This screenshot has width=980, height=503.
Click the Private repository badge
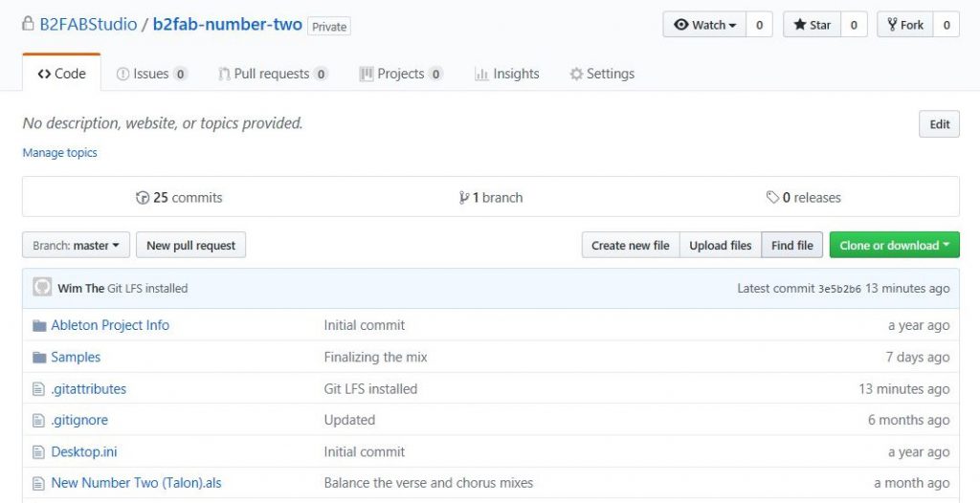coord(329,26)
